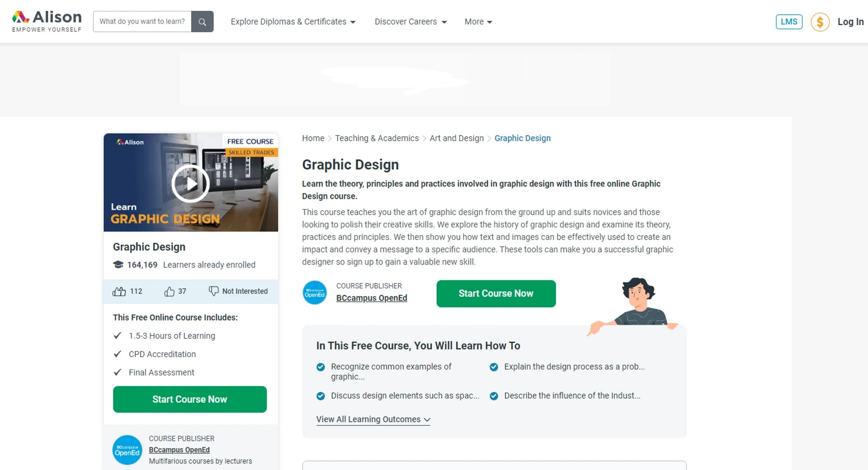Open the More menu
This screenshot has width=868, height=470.
pyautogui.click(x=477, y=21)
